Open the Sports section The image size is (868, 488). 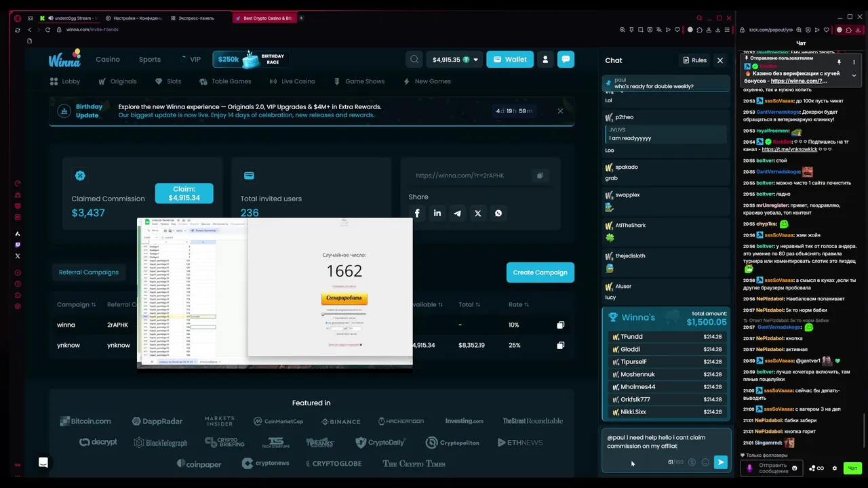pyautogui.click(x=150, y=60)
